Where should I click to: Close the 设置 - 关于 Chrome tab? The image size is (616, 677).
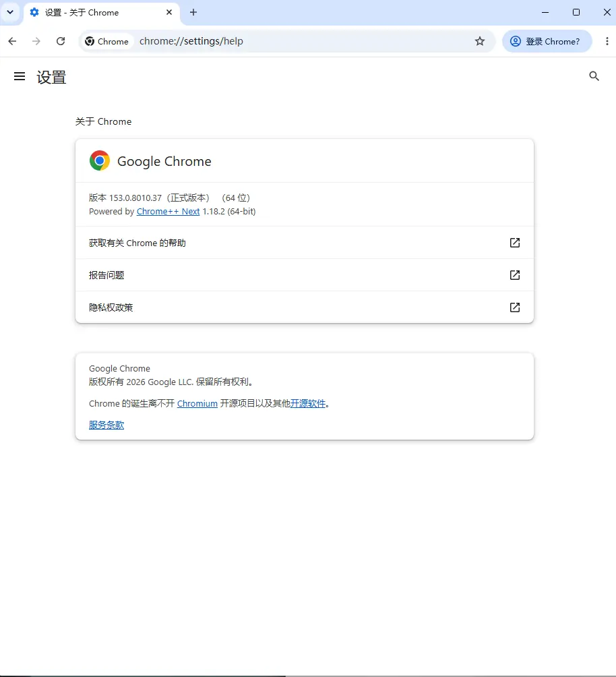tap(169, 13)
